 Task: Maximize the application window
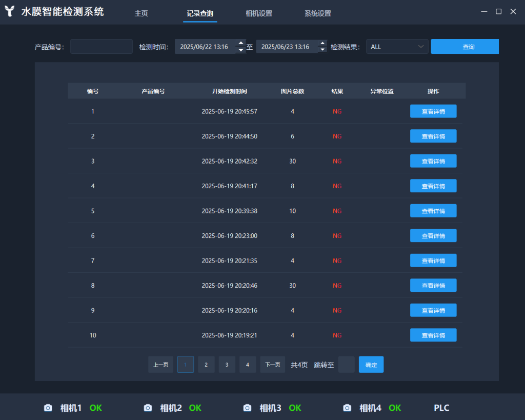[x=498, y=11]
